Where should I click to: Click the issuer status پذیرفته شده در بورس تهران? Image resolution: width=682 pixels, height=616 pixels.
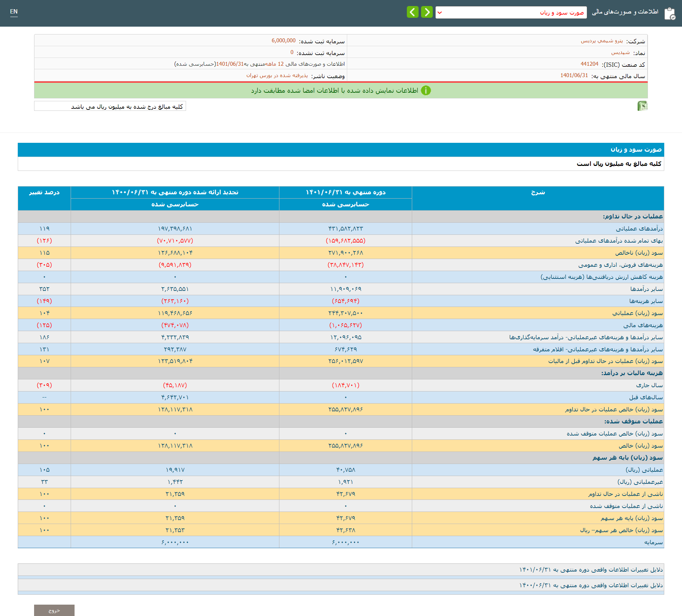click(277, 75)
